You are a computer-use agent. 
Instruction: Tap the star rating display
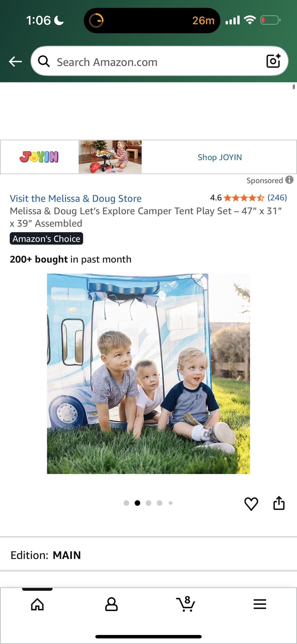pyautogui.click(x=244, y=198)
